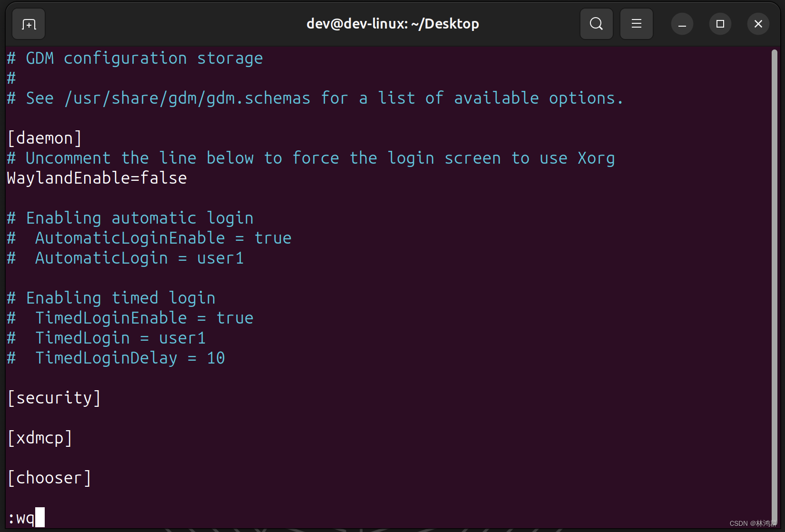The height and width of the screenshot is (532, 785).
Task: Open the terminal search tool
Action: 596,24
